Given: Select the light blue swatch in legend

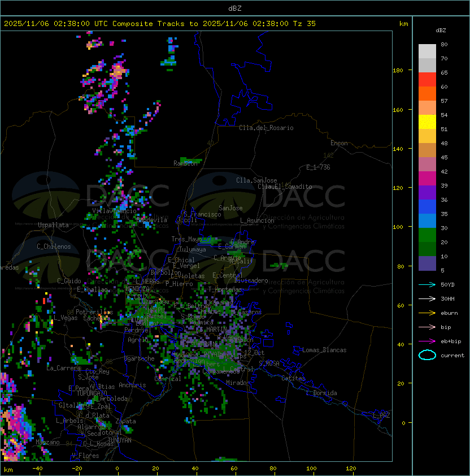Looking at the screenshot, I should click(427, 220).
